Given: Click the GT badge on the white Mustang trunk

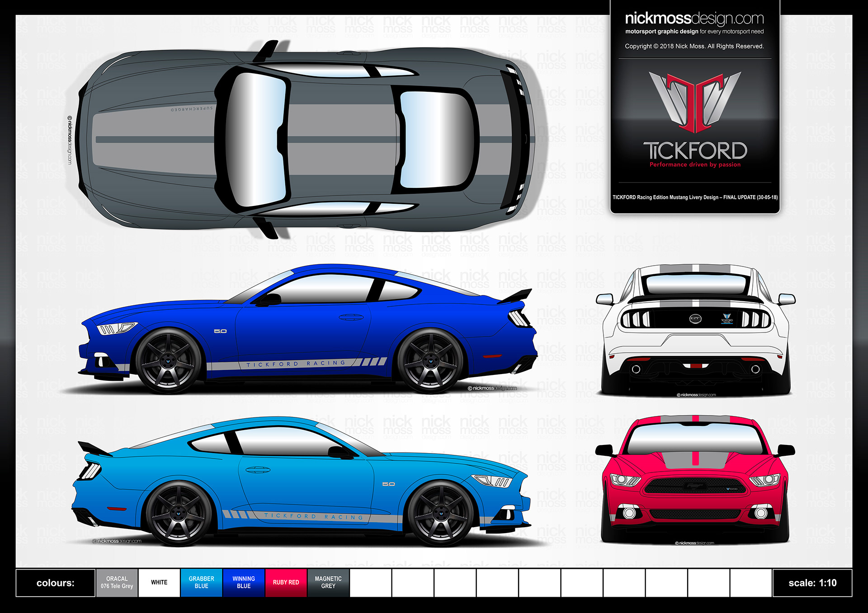Looking at the screenshot, I should click(694, 318).
